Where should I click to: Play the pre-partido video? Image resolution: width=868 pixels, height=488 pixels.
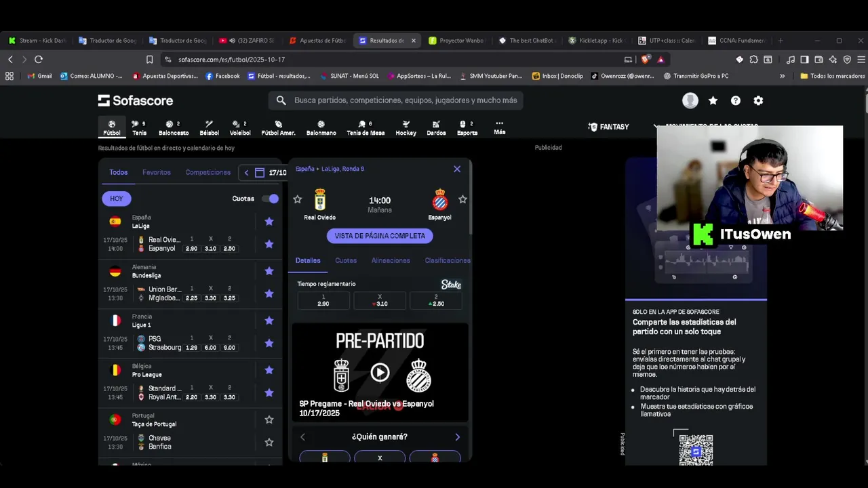[380, 372]
